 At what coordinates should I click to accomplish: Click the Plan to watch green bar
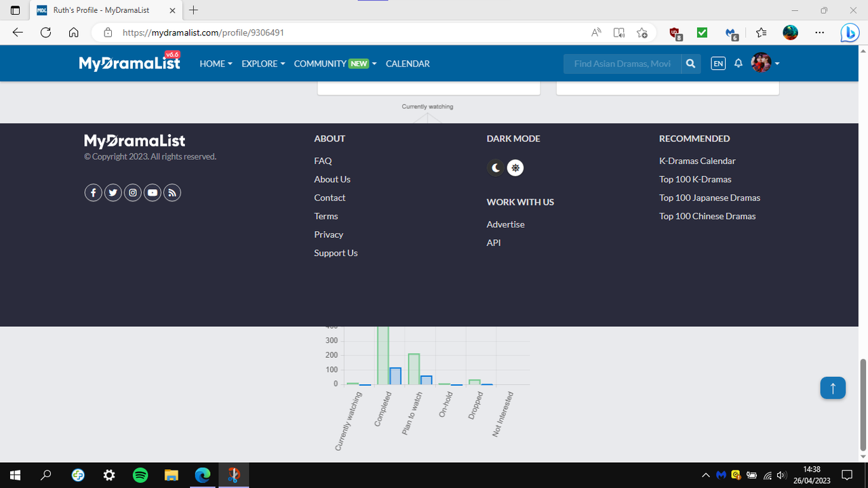pyautogui.click(x=414, y=369)
